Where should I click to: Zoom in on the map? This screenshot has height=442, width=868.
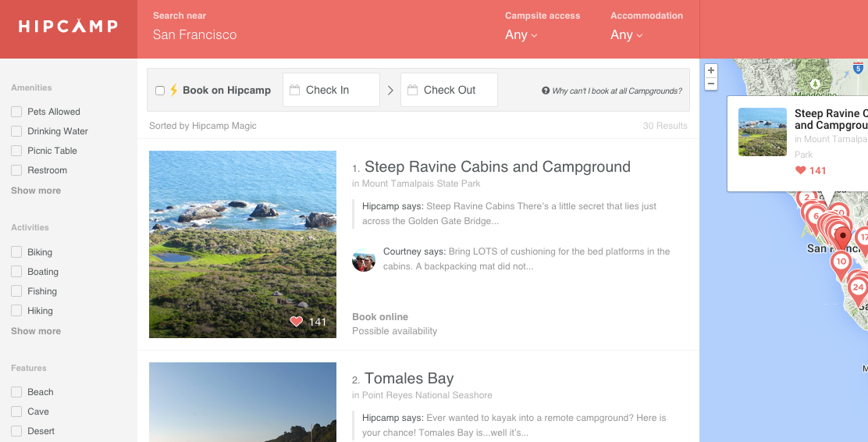pyautogui.click(x=711, y=71)
